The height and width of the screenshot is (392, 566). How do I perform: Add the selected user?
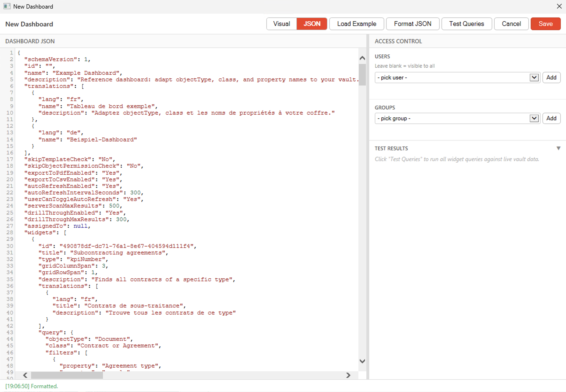point(551,78)
